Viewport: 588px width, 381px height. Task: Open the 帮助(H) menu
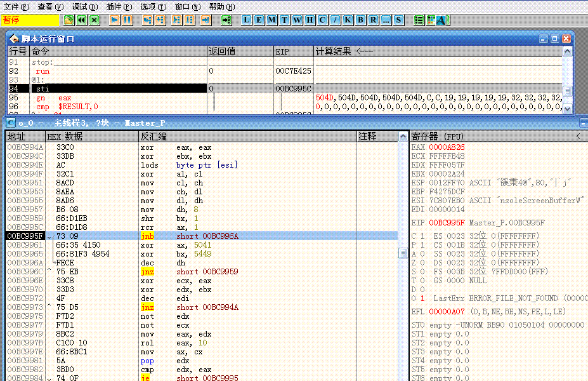222,7
